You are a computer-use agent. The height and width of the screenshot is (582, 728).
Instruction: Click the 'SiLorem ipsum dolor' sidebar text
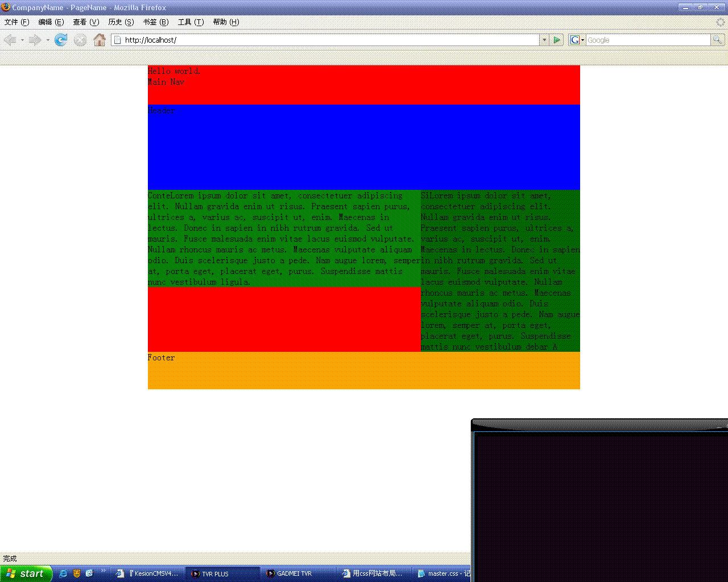[500, 271]
